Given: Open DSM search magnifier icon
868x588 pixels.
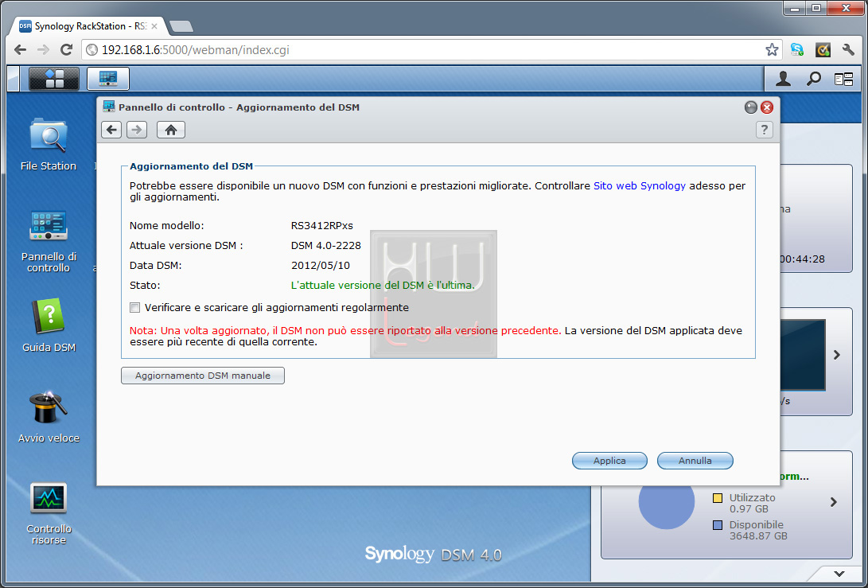Looking at the screenshot, I should pyautogui.click(x=813, y=80).
